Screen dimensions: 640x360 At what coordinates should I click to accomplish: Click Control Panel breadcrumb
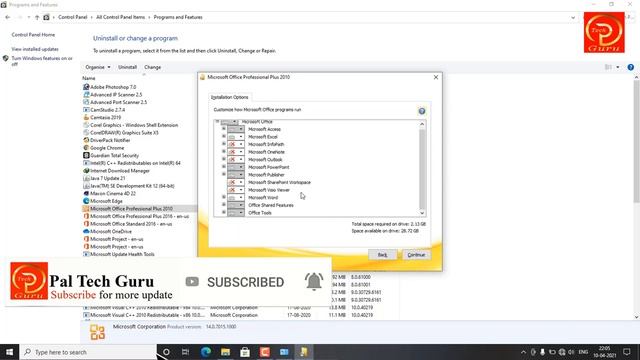coord(73,17)
